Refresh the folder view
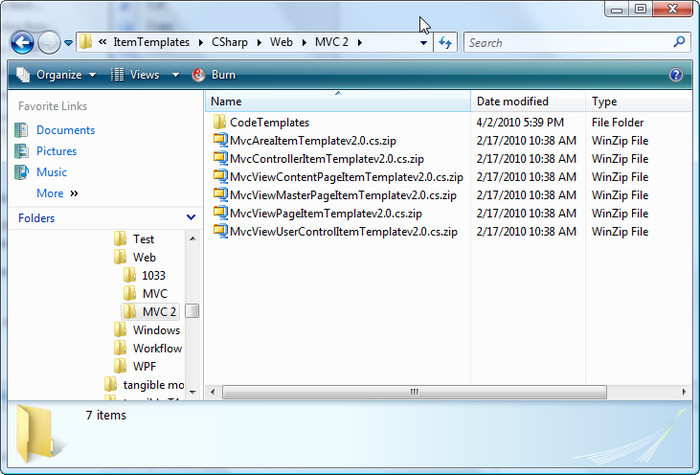 tap(446, 43)
